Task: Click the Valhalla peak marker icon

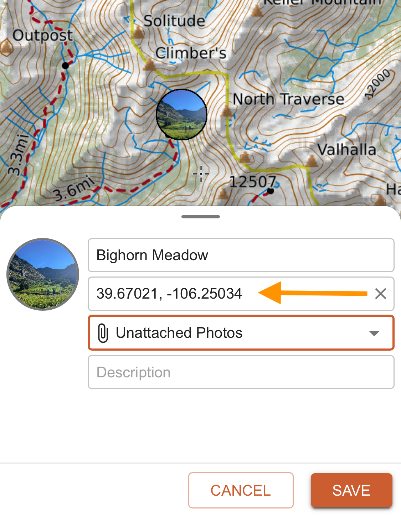Action: coord(312,161)
